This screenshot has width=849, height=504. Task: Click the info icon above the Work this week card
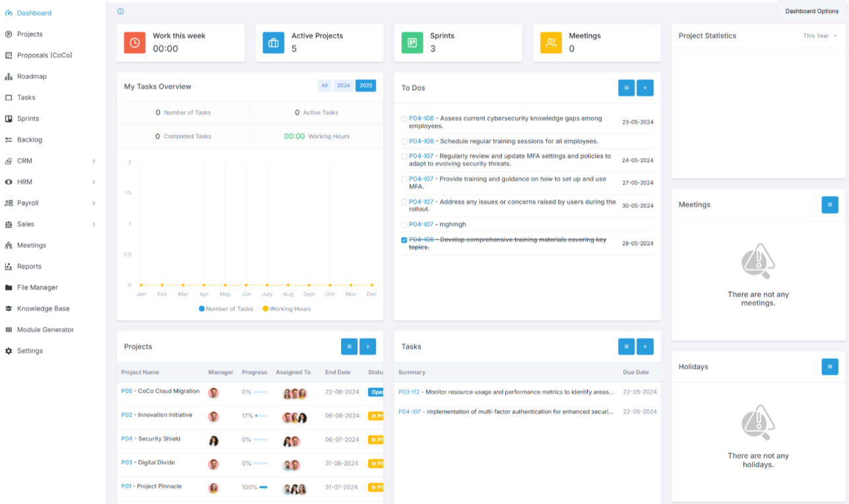[x=120, y=11]
